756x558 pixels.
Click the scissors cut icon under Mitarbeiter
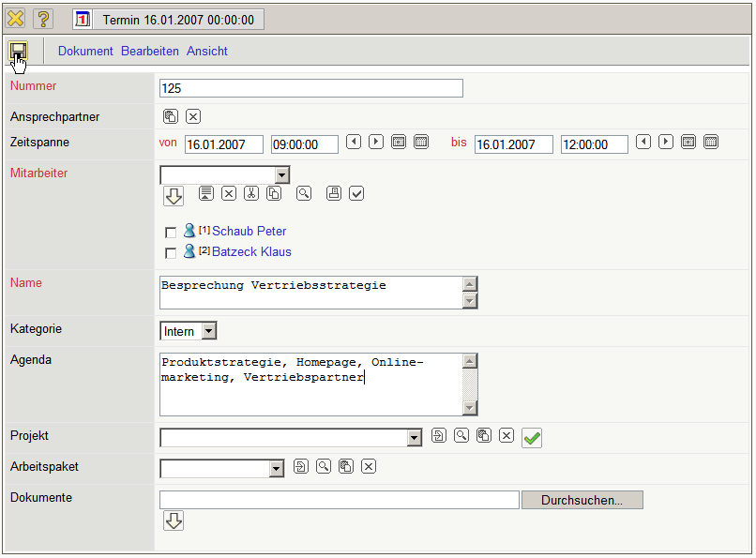[x=251, y=193]
